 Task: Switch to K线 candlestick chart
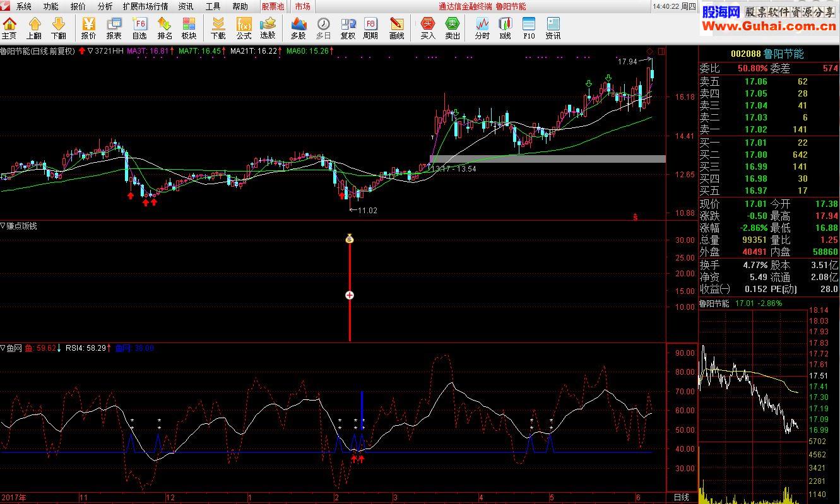505,28
